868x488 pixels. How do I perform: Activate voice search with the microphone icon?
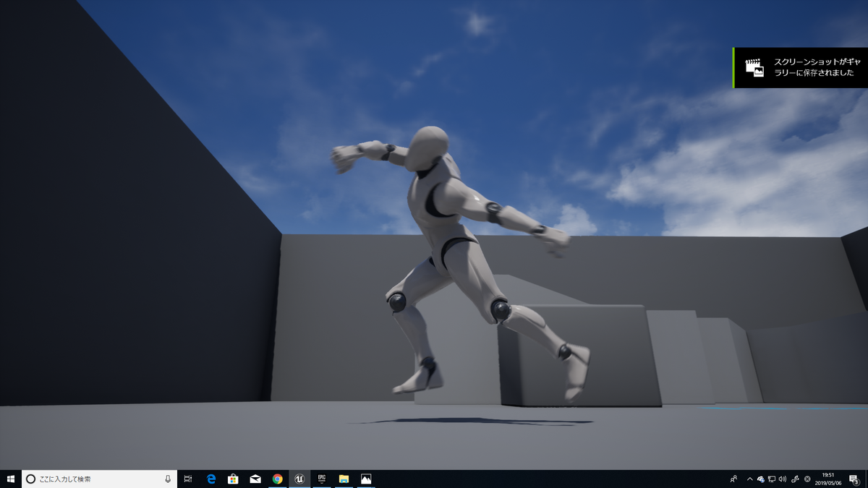pyautogui.click(x=167, y=478)
